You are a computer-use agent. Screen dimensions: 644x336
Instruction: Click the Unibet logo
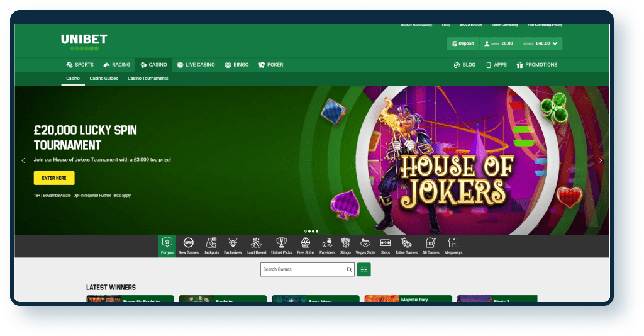tap(84, 42)
